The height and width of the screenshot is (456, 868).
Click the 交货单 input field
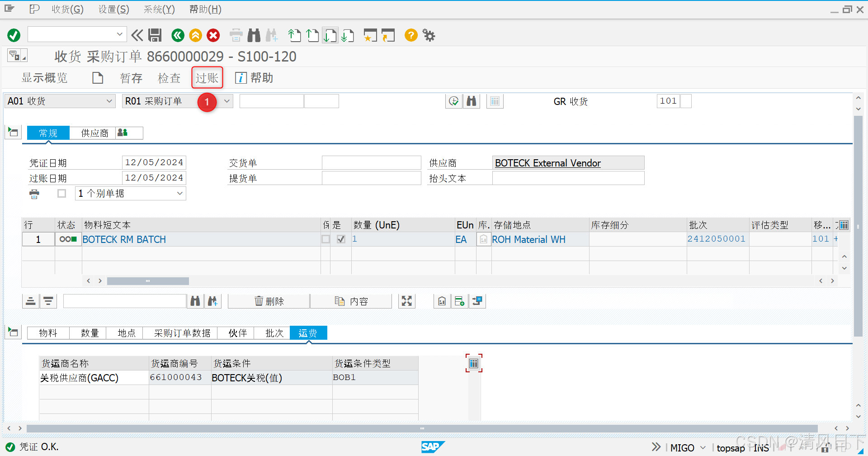pos(371,162)
